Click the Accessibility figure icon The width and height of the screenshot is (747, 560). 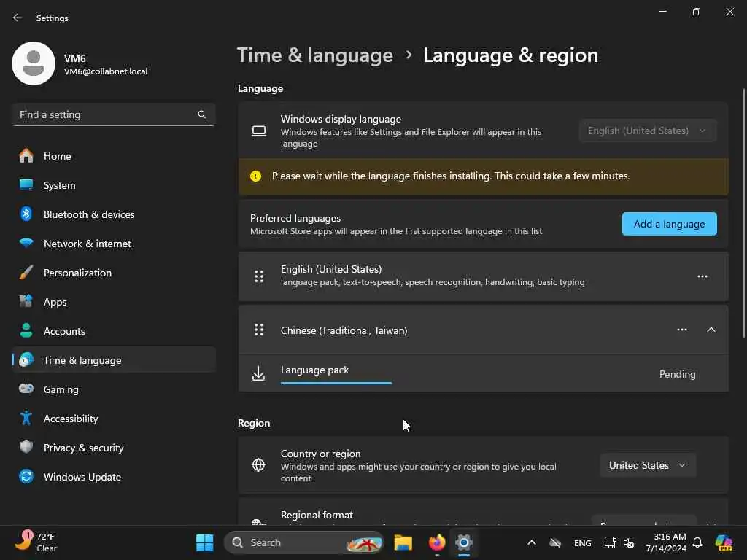pos(26,418)
